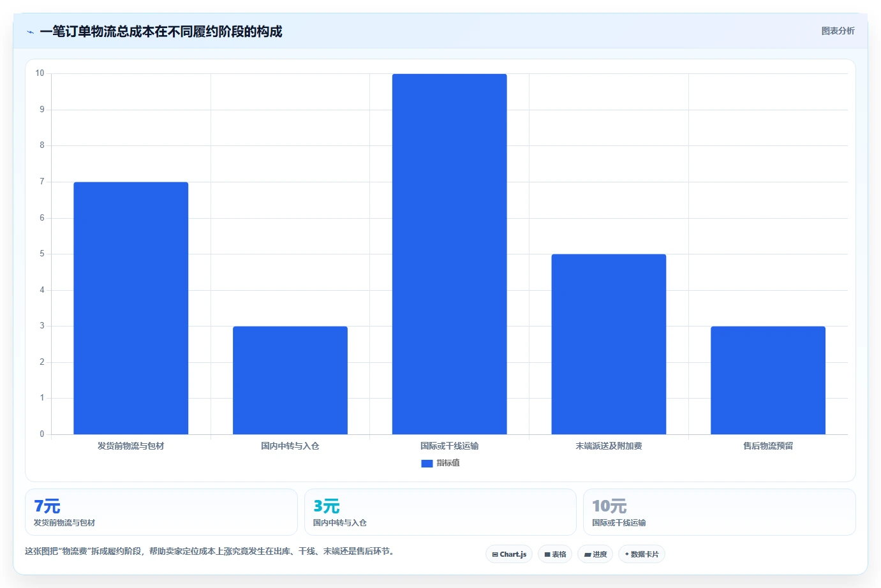Image resolution: width=881 pixels, height=588 pixels.
Task: Click the axis label 国内中转与入仓
Action: pos(290,446)
